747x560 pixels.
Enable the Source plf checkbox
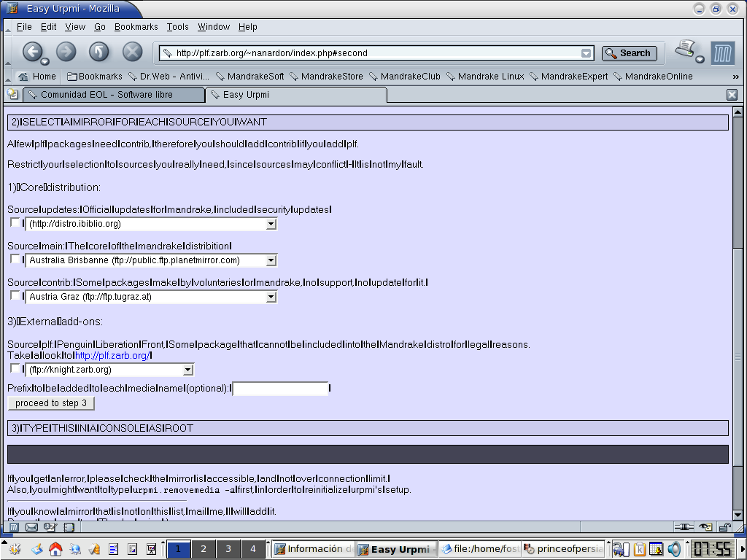(x=15, y=368)
